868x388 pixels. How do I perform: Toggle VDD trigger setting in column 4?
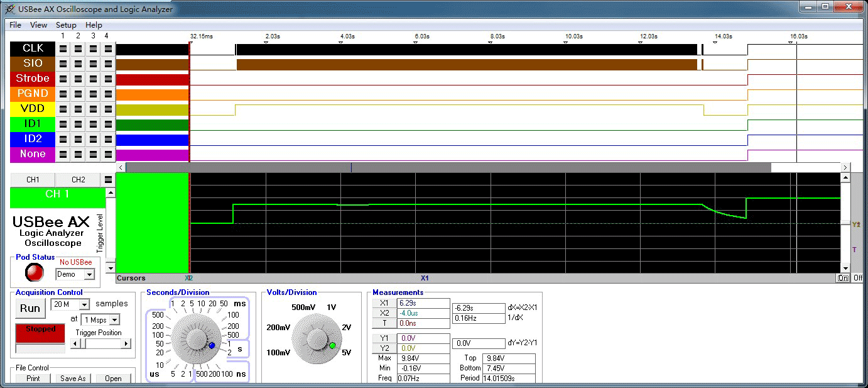point(107,109)
